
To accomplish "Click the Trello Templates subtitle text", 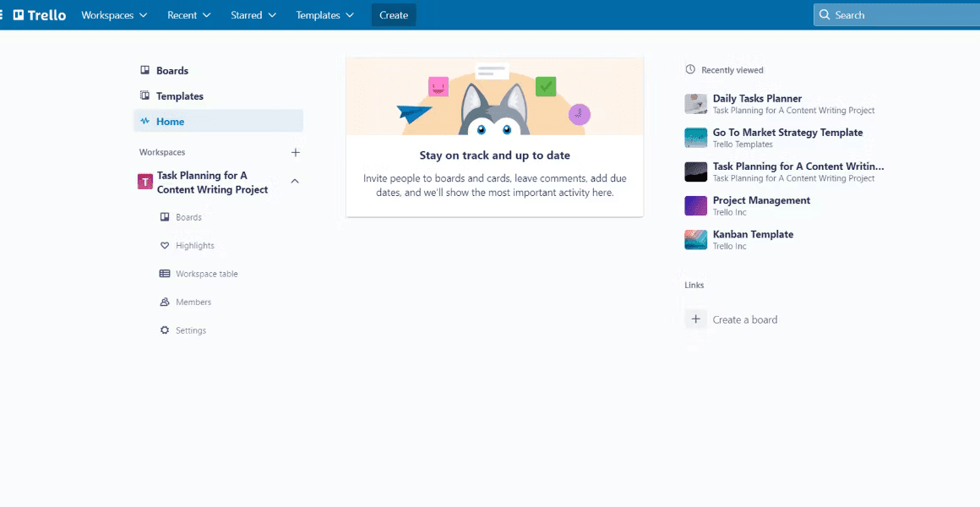I will pos(743,144).
